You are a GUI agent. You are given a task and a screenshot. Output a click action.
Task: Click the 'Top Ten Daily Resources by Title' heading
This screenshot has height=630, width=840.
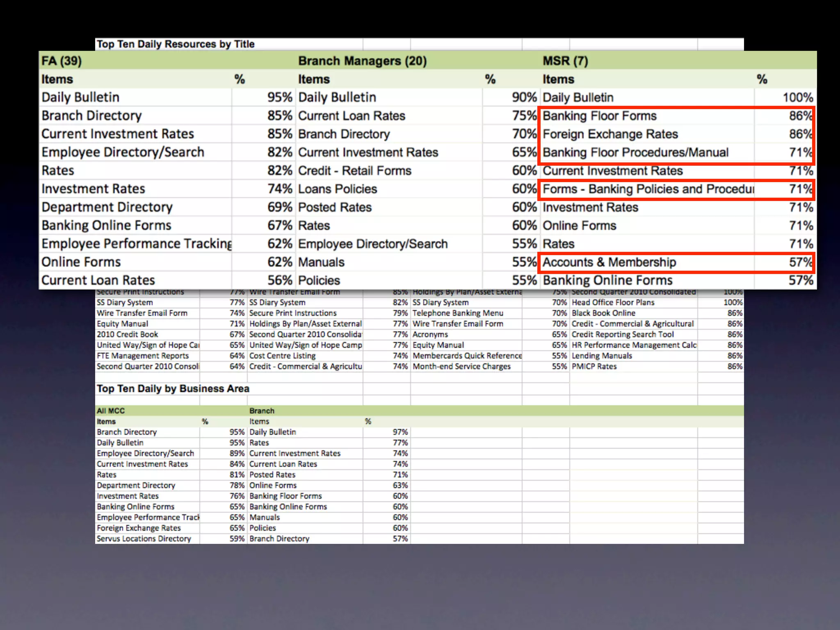(x=176, y=44)
